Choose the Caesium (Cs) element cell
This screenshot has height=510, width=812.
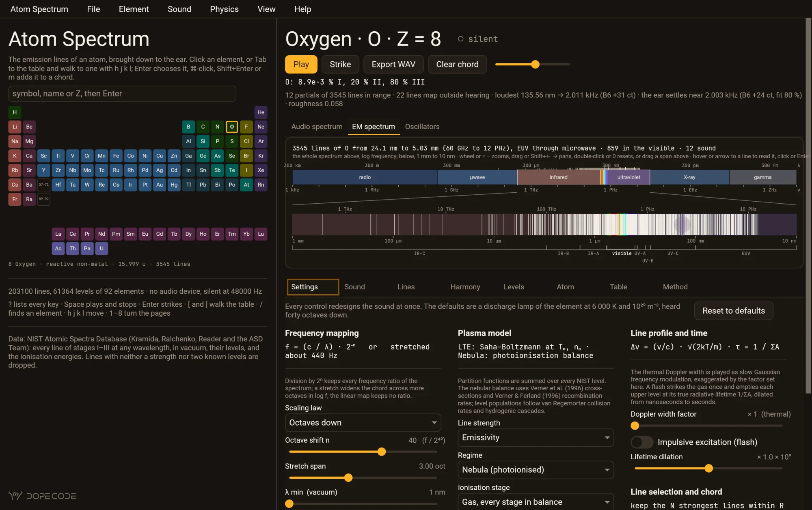point(15,185)
